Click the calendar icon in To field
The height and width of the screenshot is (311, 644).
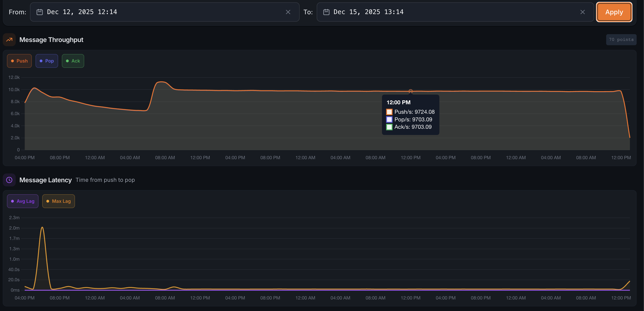(326, 12)
